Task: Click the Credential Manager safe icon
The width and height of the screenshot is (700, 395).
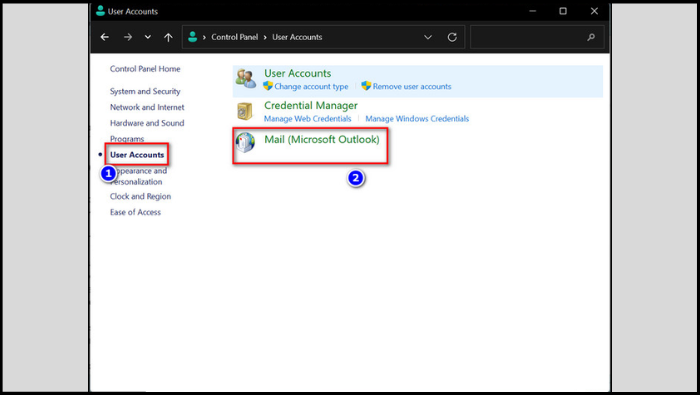Action: (245, 111)
